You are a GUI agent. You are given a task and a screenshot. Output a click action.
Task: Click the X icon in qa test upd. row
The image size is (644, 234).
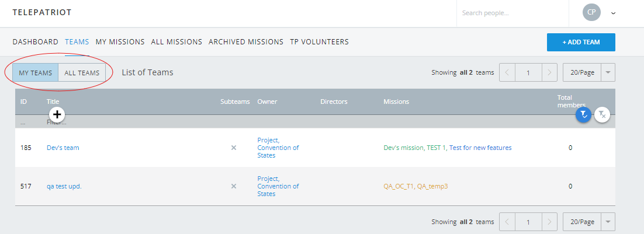234,186
